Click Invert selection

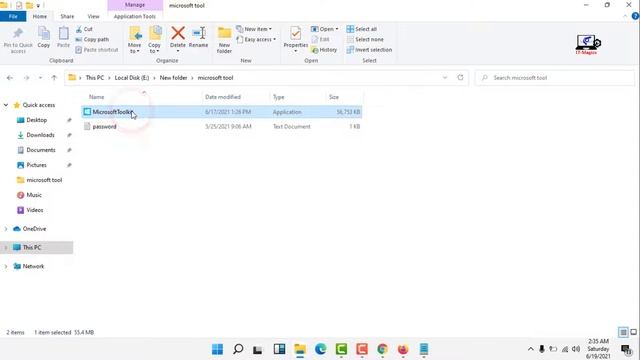pos(369,50)
